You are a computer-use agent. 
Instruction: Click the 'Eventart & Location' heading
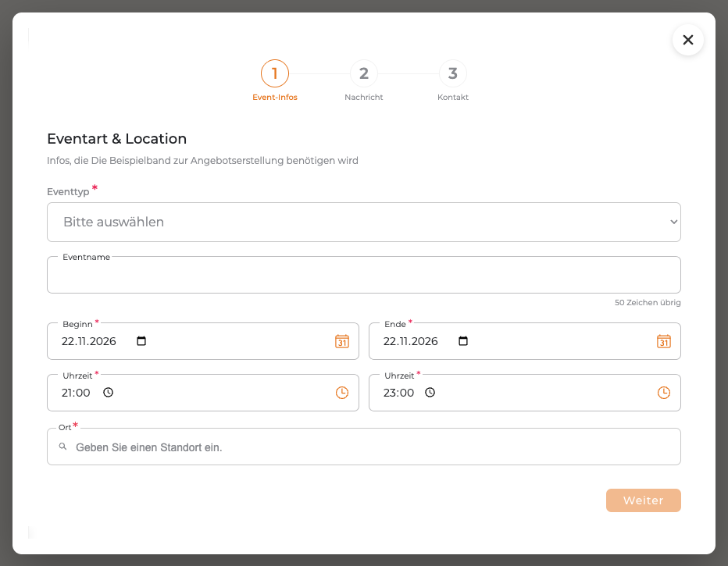coord(117,139)
